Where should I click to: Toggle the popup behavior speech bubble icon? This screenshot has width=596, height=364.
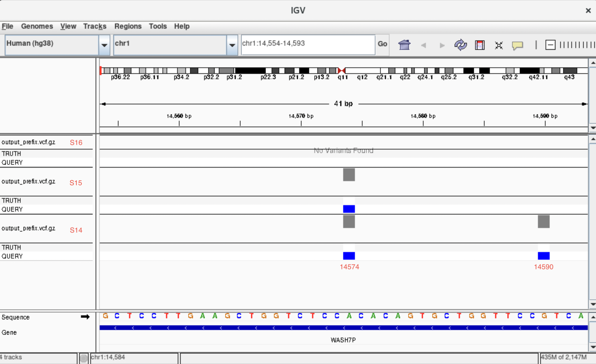point(517,45)
